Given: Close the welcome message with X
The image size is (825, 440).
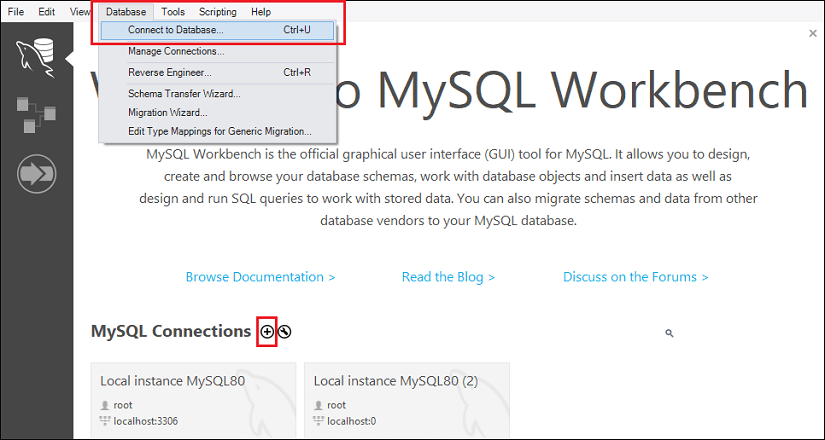Looking at the screenshot, I should (x=813, y=34).
